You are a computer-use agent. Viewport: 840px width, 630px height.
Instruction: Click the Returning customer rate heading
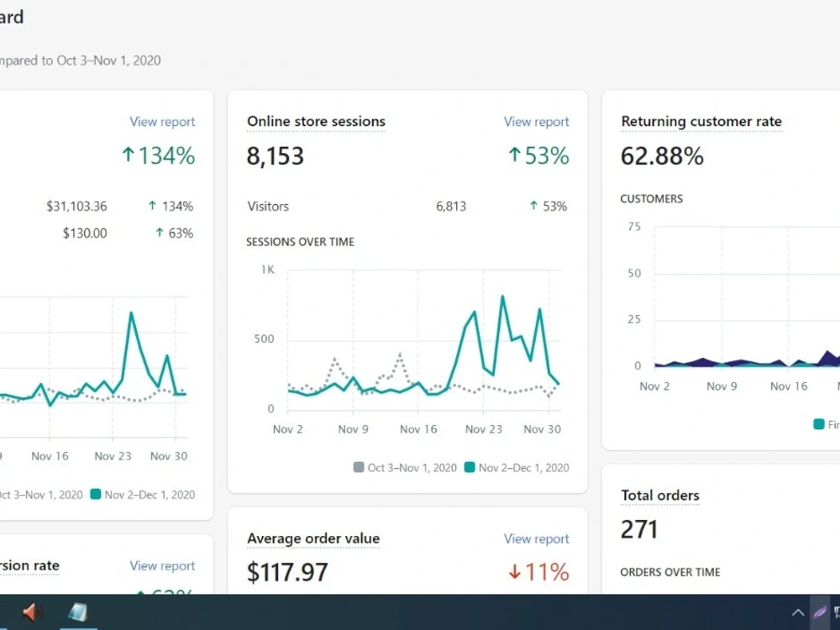(x=701, y=122)
